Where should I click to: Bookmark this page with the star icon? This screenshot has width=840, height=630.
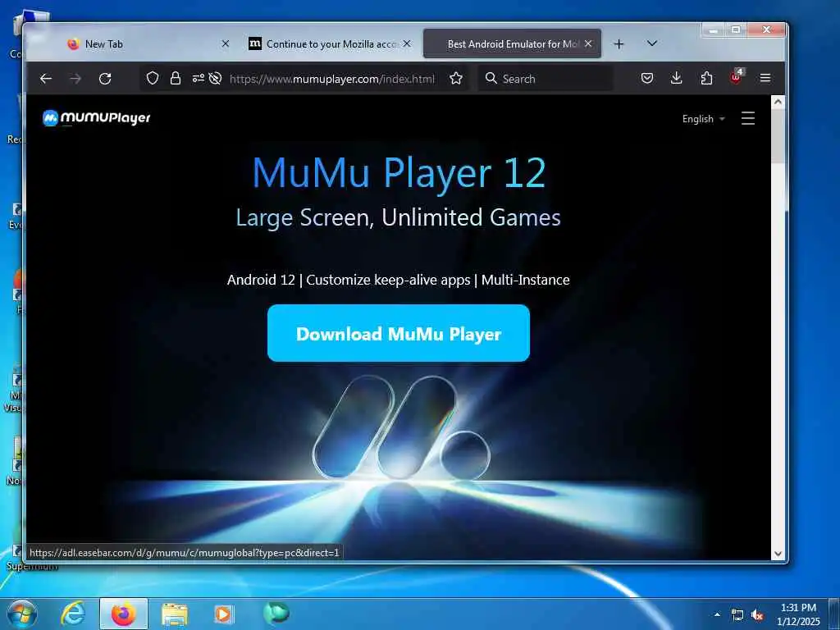pos(456,78)
